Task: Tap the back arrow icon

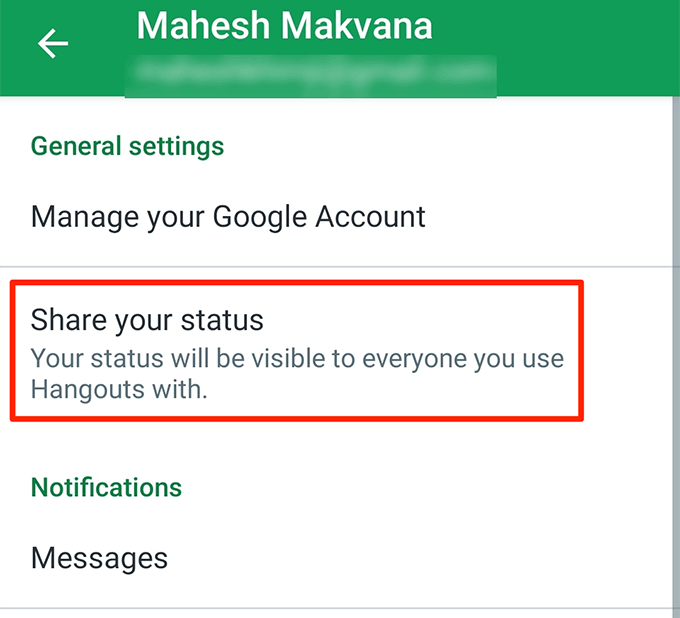Action: click(x=52, y=43)
